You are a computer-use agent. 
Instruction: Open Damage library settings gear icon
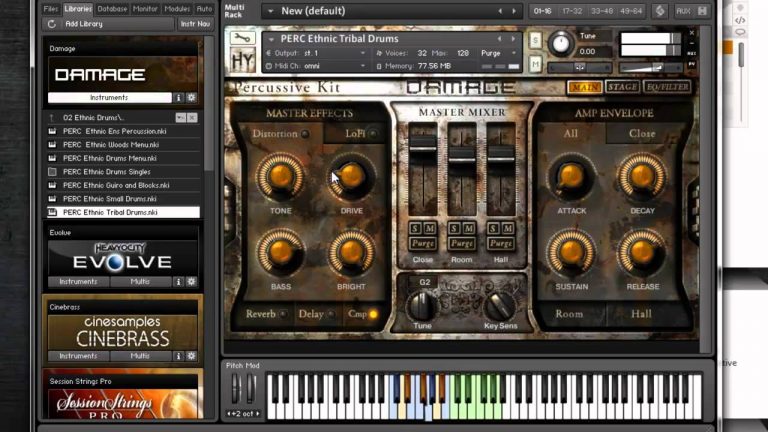191,98
